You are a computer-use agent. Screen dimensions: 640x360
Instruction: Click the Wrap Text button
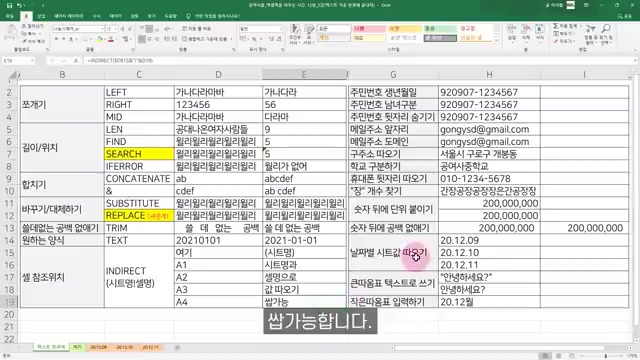click(197, 29)
